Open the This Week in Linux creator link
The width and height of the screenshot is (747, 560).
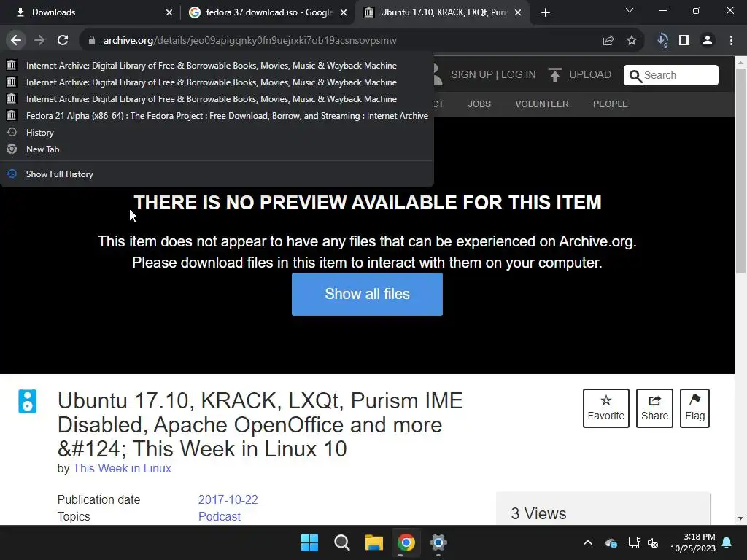(x=122, y=468)
